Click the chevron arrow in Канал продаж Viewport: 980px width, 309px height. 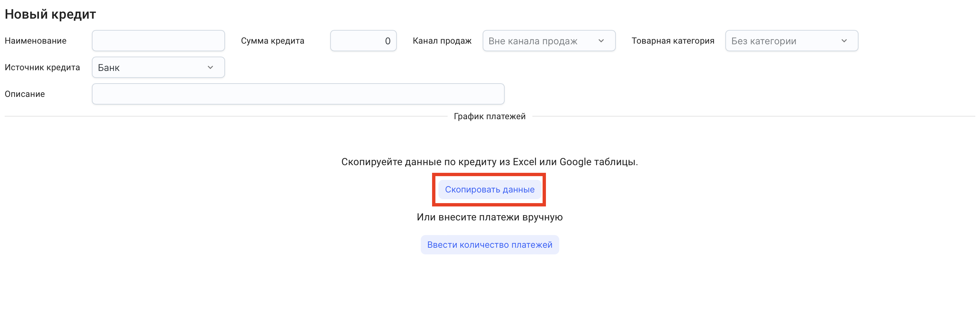click(601, 41)
